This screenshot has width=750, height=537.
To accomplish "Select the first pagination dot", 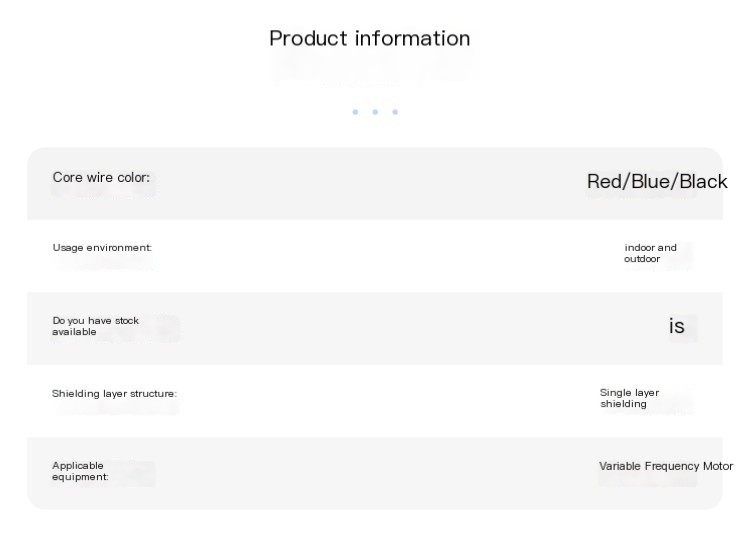I will pyautogui.click(x=355, y=112).
